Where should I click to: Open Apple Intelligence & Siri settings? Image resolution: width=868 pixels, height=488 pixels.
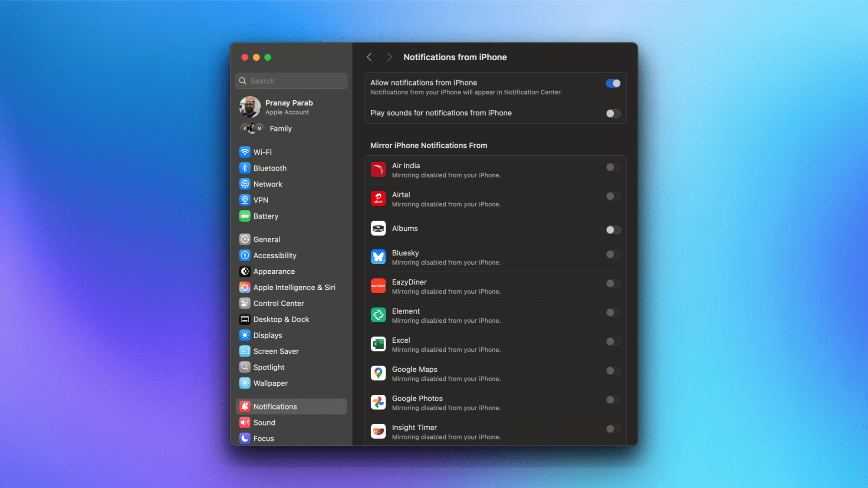point(294,288)
